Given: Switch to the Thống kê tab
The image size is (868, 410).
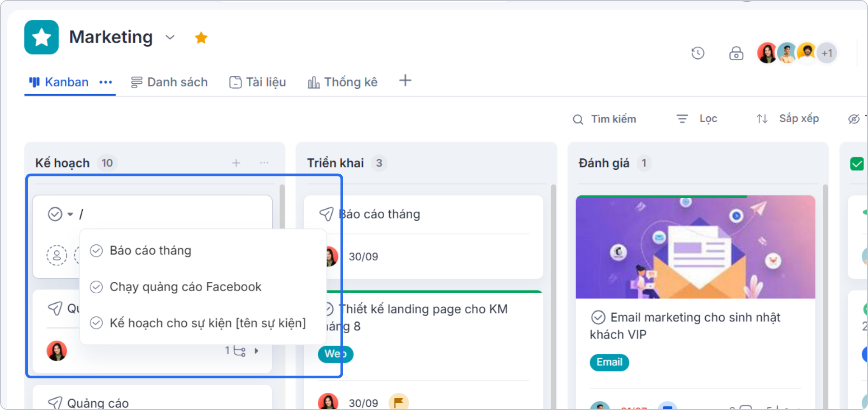Looking at the screenshot, I should coord(343,82).
